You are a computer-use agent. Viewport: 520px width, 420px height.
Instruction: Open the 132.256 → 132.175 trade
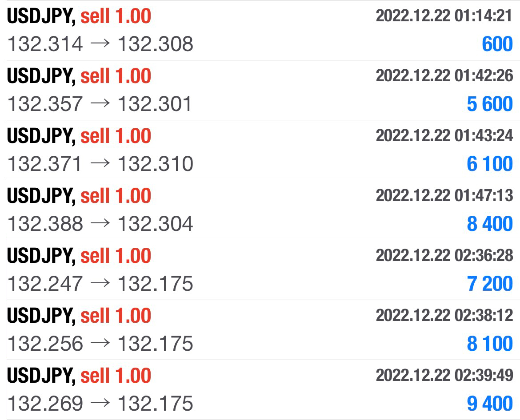point(100,344)
